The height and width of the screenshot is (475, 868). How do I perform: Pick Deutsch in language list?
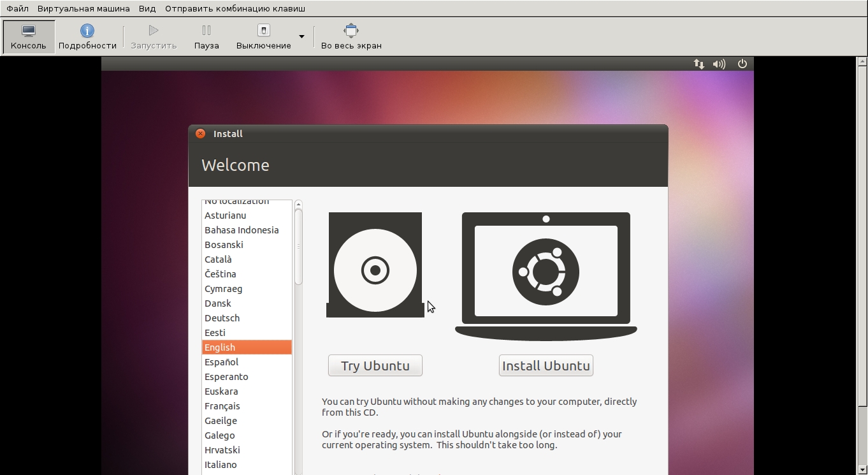click(247, 318)
